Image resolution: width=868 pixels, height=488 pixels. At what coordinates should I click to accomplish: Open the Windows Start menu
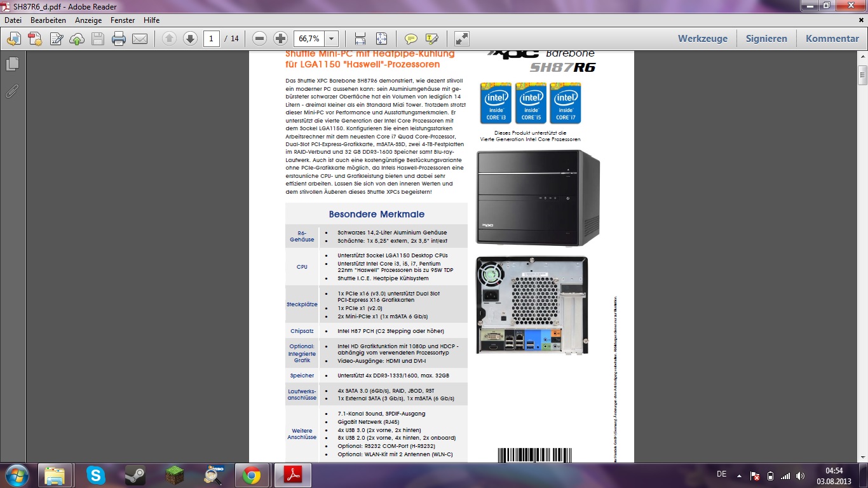coord(16,475)
